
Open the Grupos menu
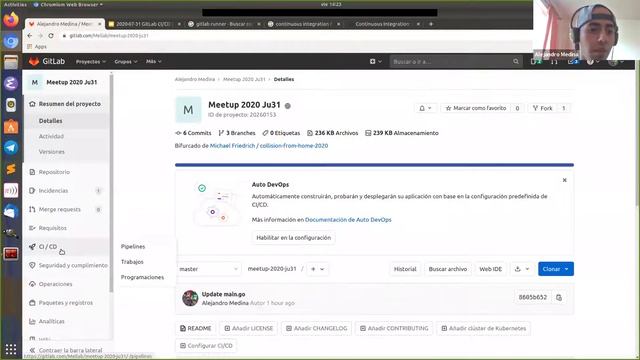[125, 62]
